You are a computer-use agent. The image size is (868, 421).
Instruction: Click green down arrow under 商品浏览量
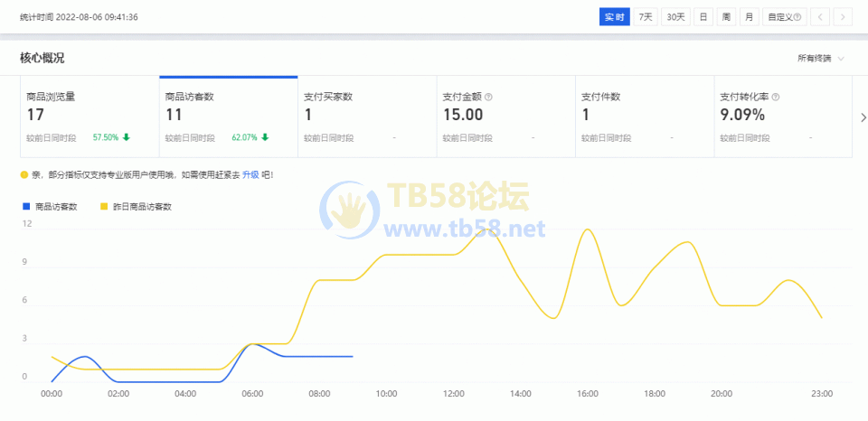point(127,137)
